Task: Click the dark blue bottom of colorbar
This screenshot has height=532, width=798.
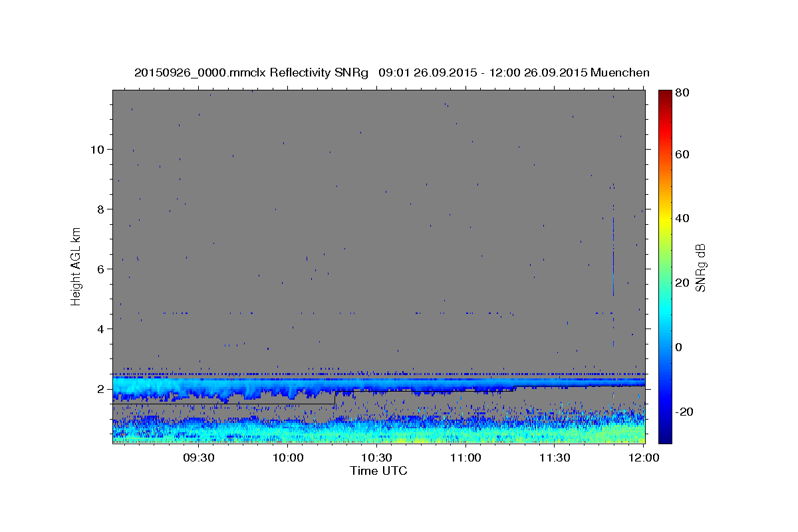Action: [x=664, y=436]
